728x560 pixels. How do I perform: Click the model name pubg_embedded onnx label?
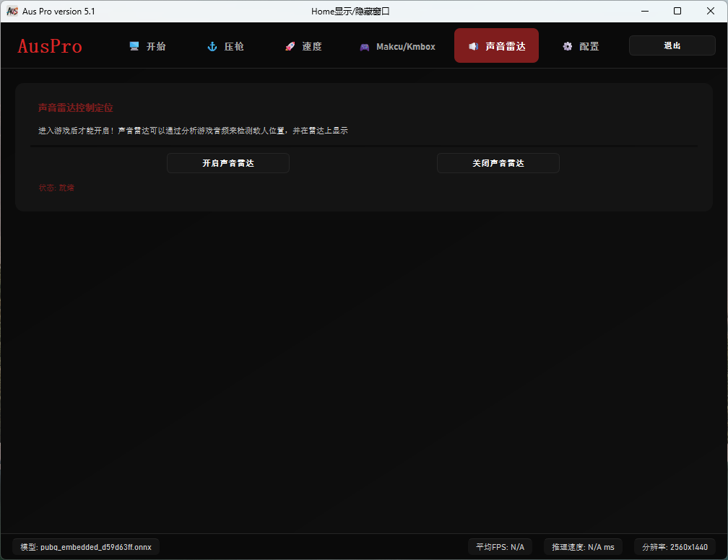(86, 547)
